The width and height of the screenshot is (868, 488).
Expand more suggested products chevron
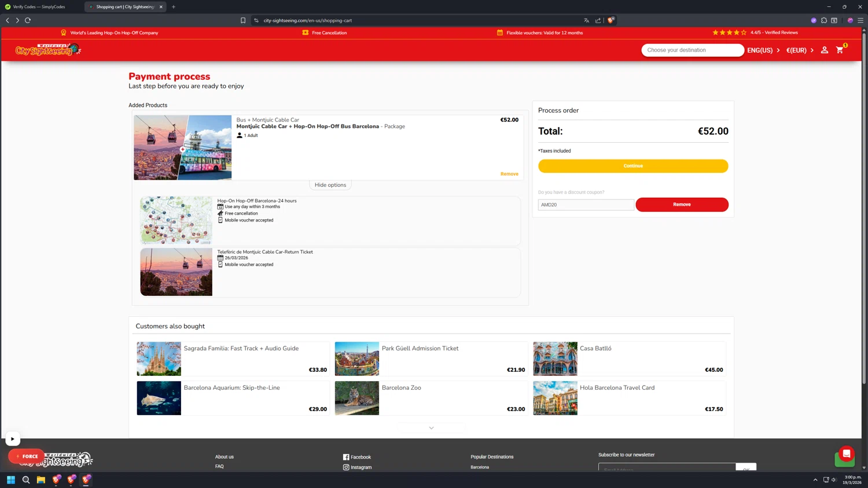pos(431,428)
